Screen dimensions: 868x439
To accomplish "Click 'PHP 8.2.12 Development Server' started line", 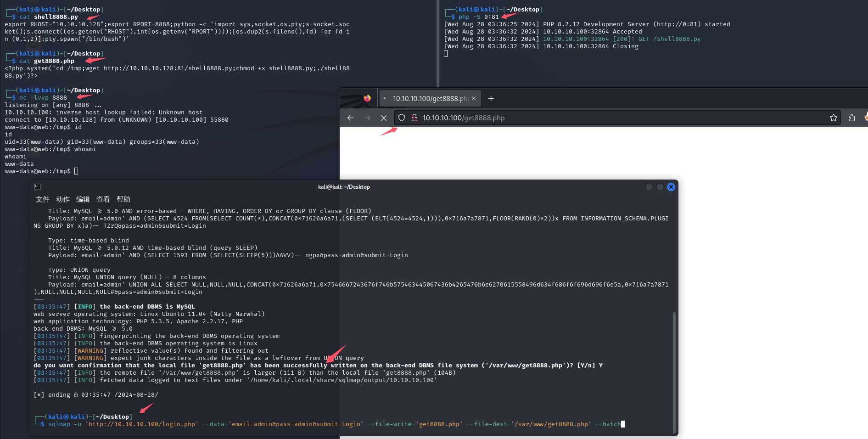I will pyautogui.click(x=587, y=24).
